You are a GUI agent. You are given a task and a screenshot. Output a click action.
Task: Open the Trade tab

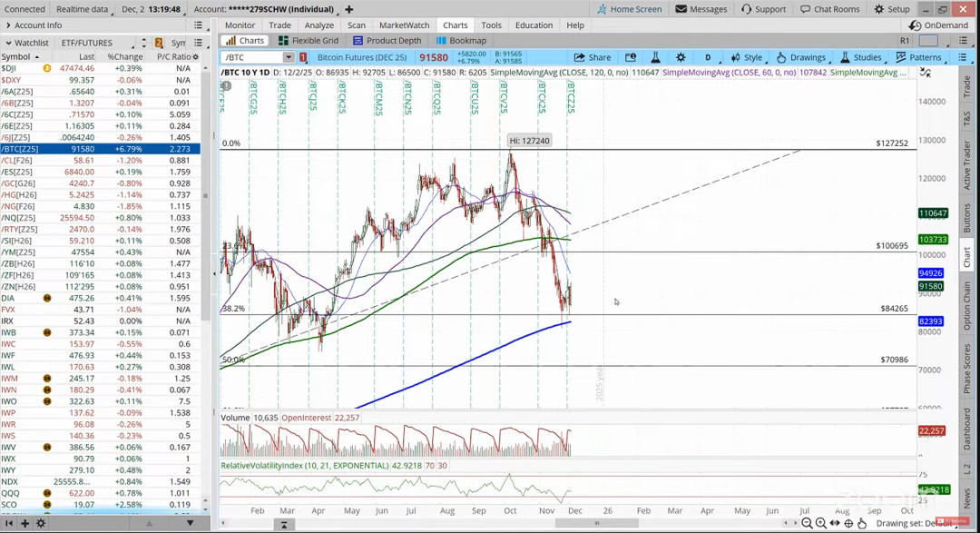280,25
